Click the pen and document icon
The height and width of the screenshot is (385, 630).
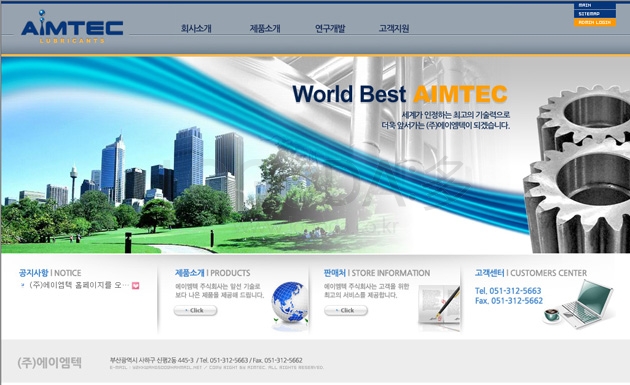pos(439,305)
